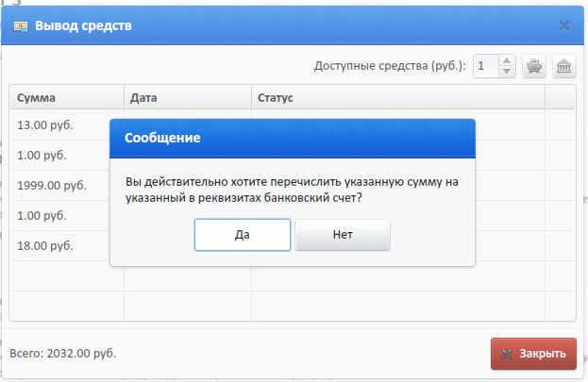The width and height of the screenshot is (588, 382).
Task: Sort by the Сумма column header
Action: point(67,98)
